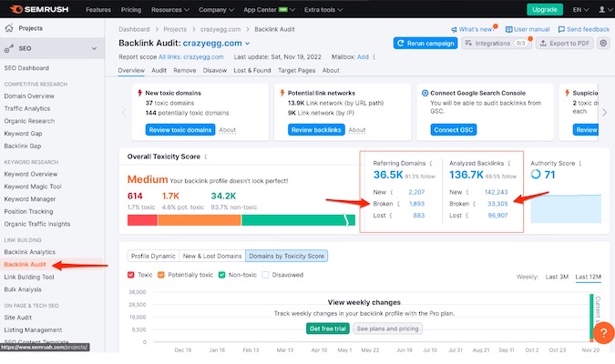Click the Projects home icon
Image resolution: width=615 pixels, height=364 pixels.
8,28
